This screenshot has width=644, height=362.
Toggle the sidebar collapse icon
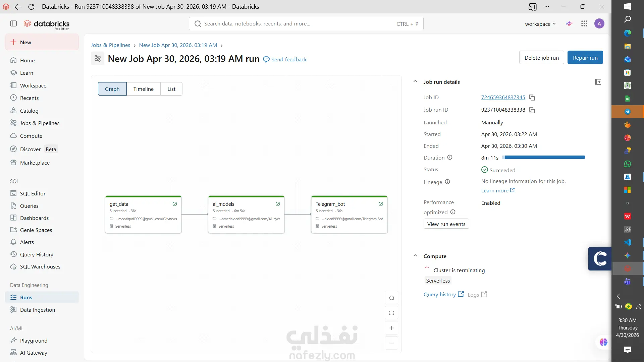pyautogui.click(x=13, y=23)
